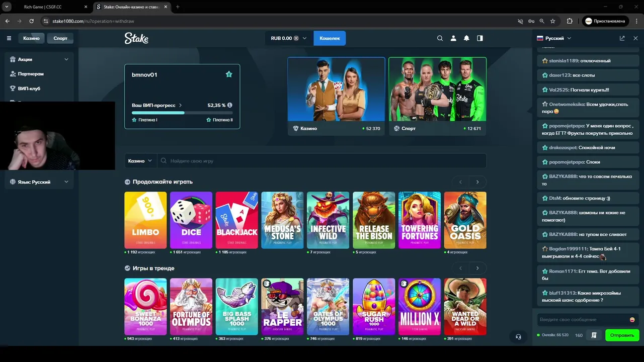Show previous Продолжайте играть games
This screenshot has height=362, width=644.
coord(460,182)
